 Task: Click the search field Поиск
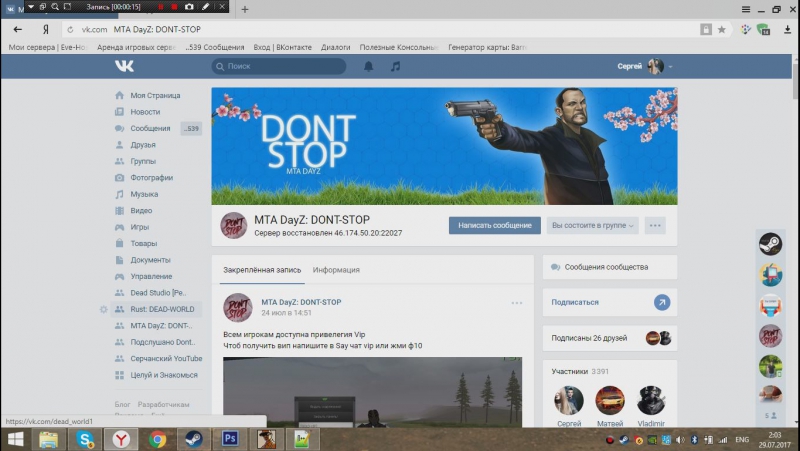pos(279,66)
